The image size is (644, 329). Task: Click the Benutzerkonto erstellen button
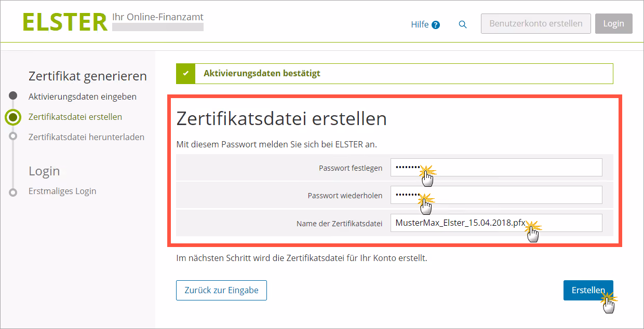536,24
